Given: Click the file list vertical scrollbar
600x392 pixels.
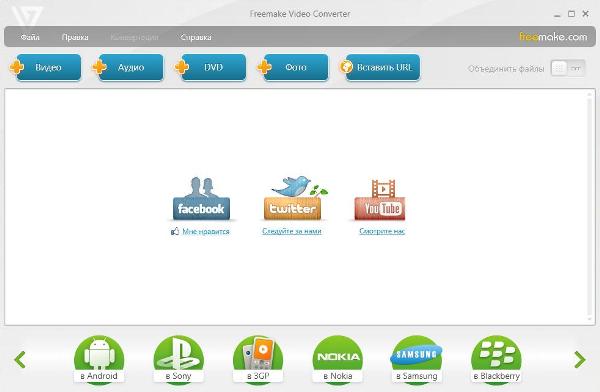Looking at the screenshot, I should click(x=590, y=207).
